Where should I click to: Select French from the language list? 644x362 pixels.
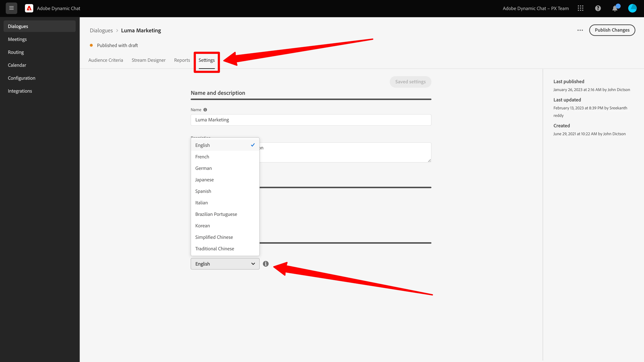pyautogui.click(x=202, y=157)
